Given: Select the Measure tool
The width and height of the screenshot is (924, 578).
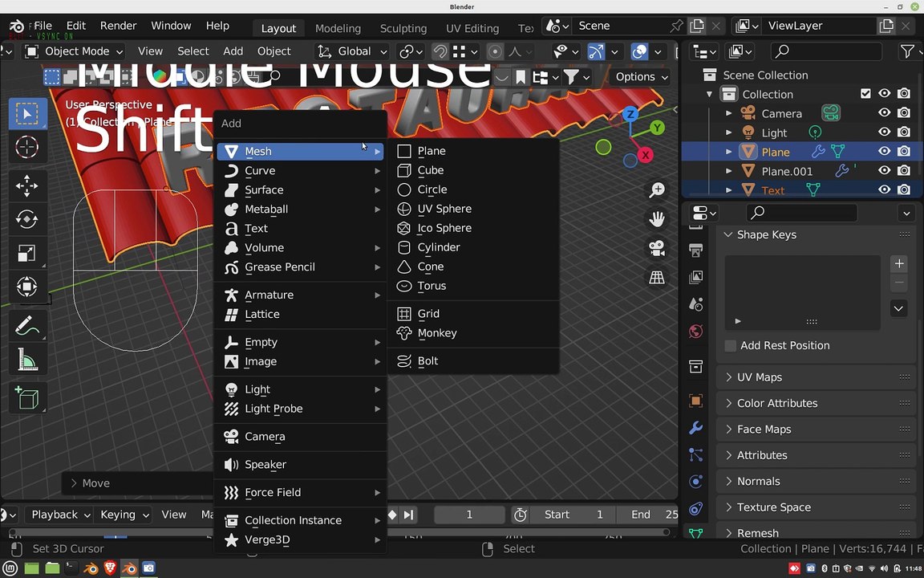Looking at the screenshot, I should click(x=27, y=359).
